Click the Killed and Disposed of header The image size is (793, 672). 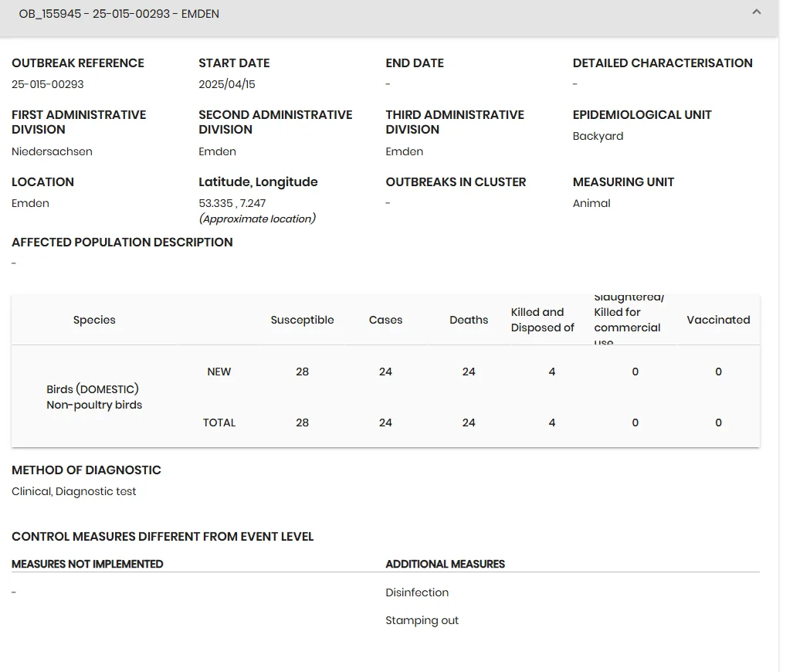(542, 320)
